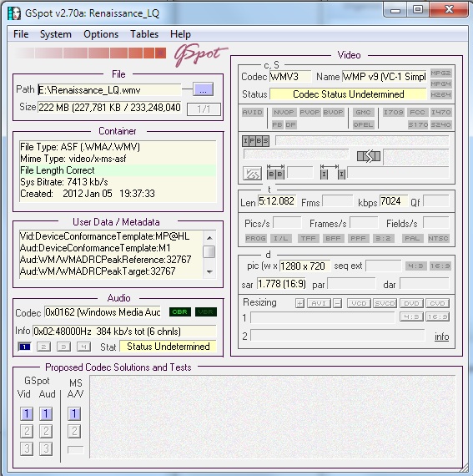Click MS A/V solution 1 button

(x=74, y=413)
